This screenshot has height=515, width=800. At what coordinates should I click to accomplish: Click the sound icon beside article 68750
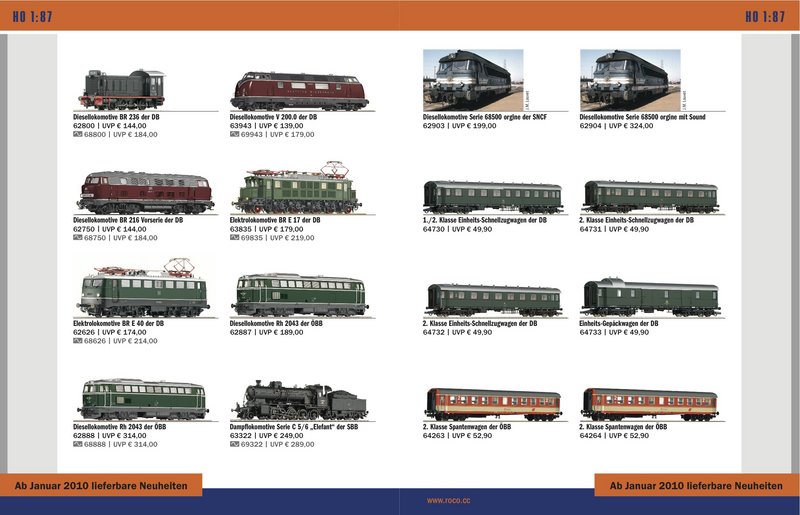coord(78,238)
